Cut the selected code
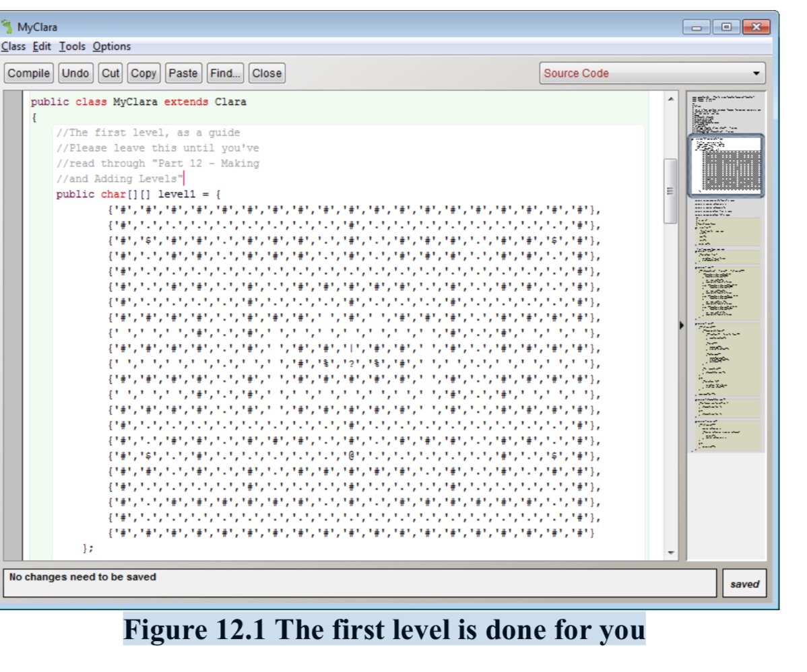807x672 pixels. (110, 73)
